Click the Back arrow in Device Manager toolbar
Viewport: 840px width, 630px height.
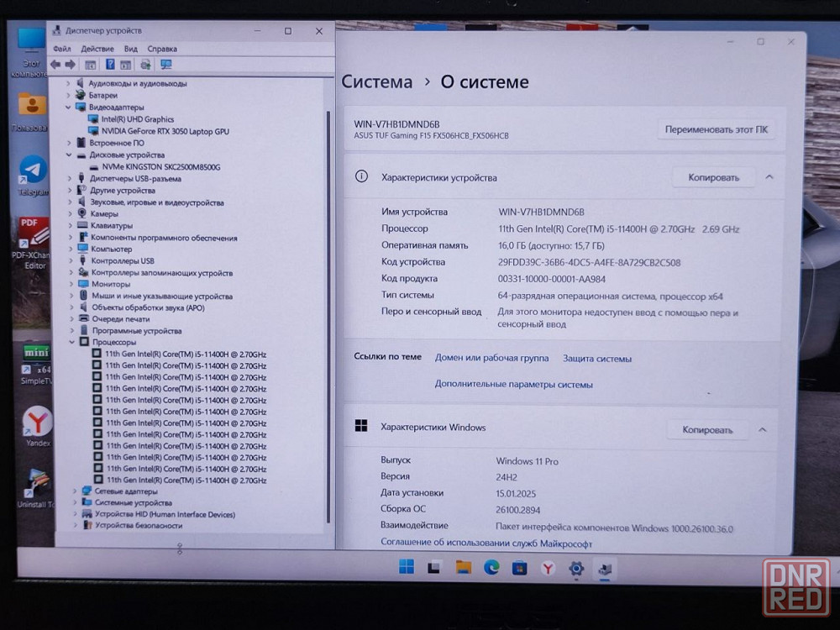click(x=55, y=65)
